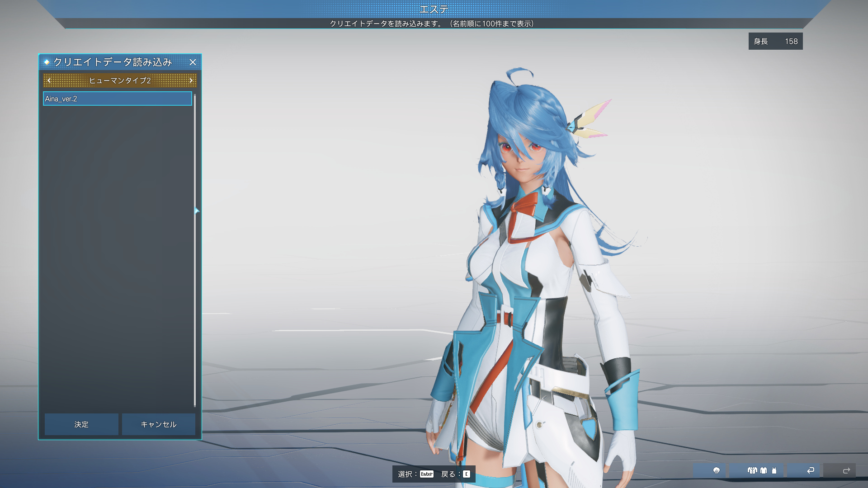Click the ヒューマンタイプ2 category header
Image resolution: width=868 pixels, height=488 pixels.
coord(120,80)
